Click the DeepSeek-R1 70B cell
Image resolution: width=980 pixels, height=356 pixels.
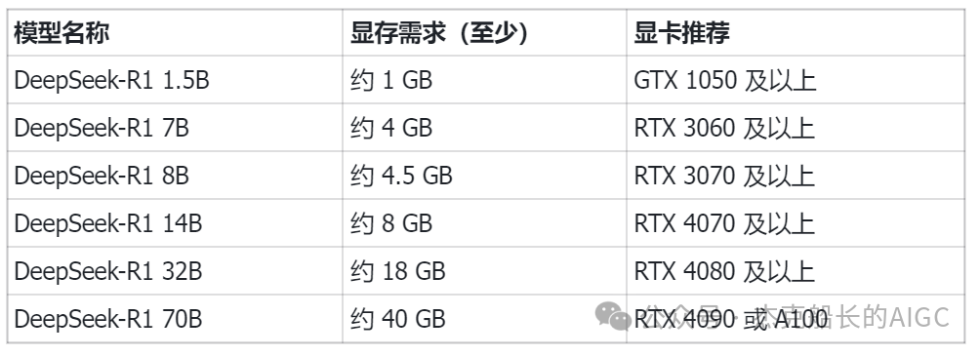(x=175, y=319)
